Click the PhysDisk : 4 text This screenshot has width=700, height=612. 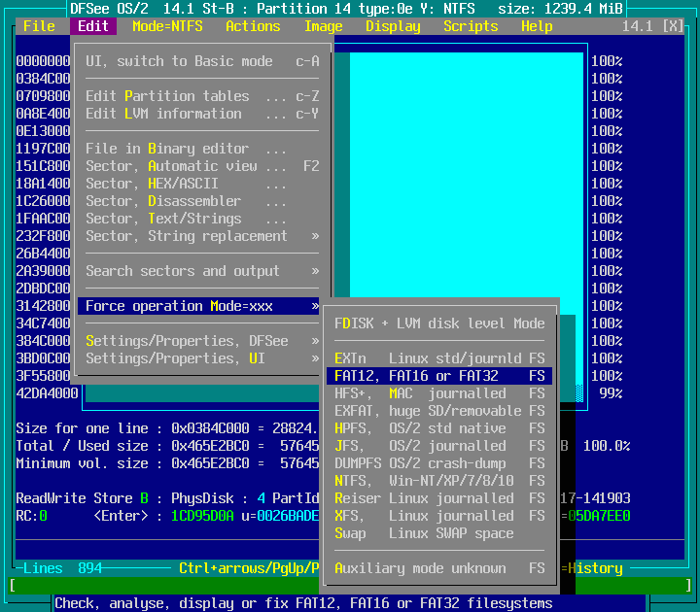[x=218, y=497]
